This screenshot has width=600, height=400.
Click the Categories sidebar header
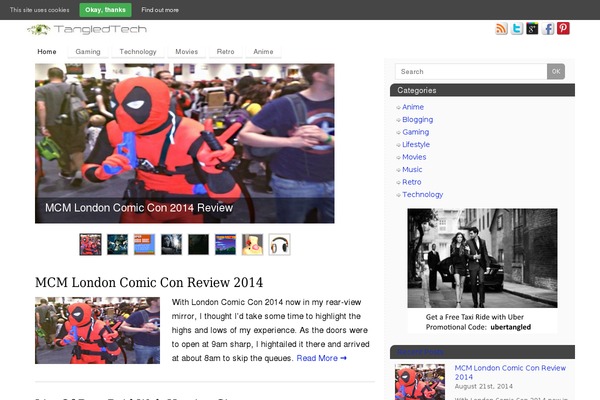point(482,90)
